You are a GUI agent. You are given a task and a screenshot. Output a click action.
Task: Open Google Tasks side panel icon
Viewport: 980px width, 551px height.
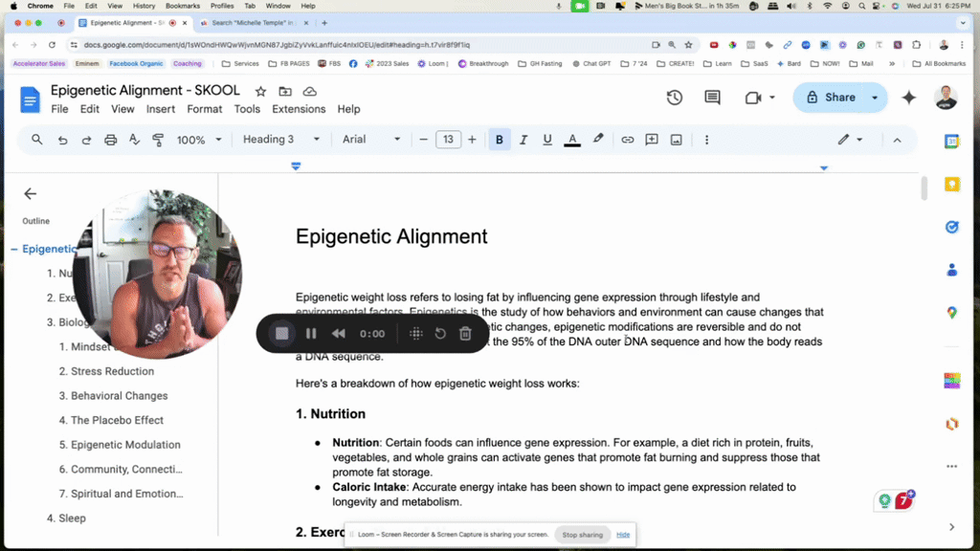click(951, 228)
